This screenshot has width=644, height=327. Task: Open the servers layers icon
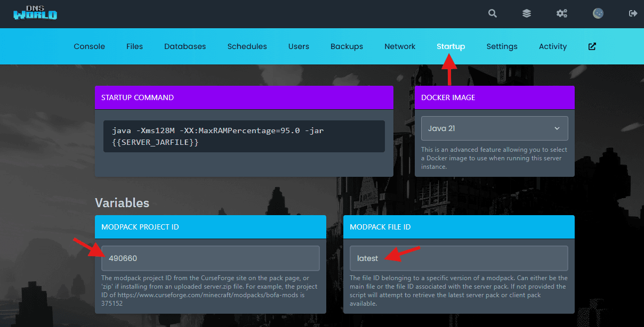tap(527, 14)
